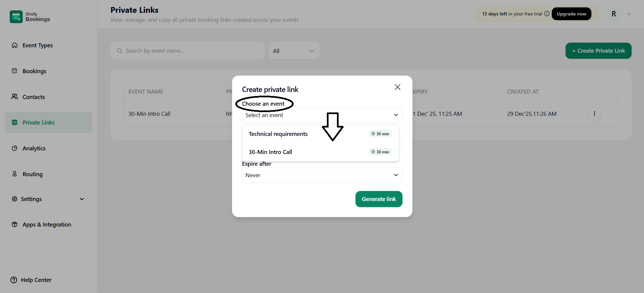The width and height of the screenshot is (644, 293).
Task: Open the Contacts section
Action: pyautogui.click(x=34, y=97)
